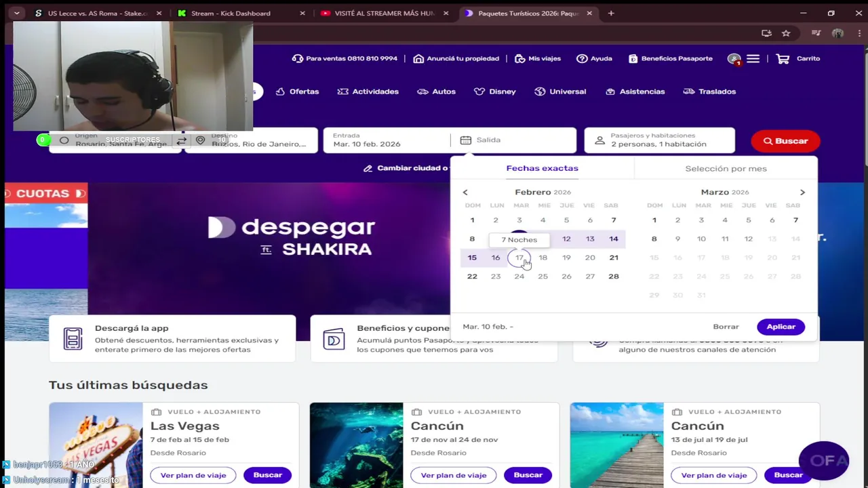
Task: Click the Ayuda help icon
Action: click(x=582, y=59)
